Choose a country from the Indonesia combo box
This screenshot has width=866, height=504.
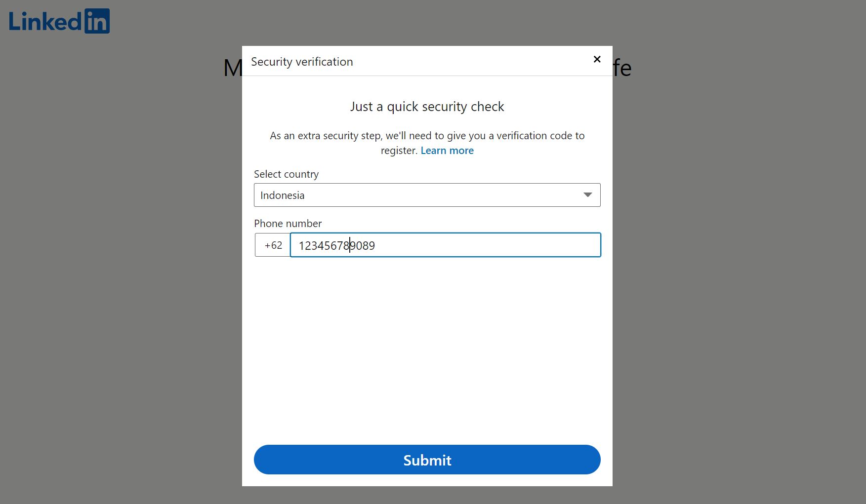click(x=427, y=195)
